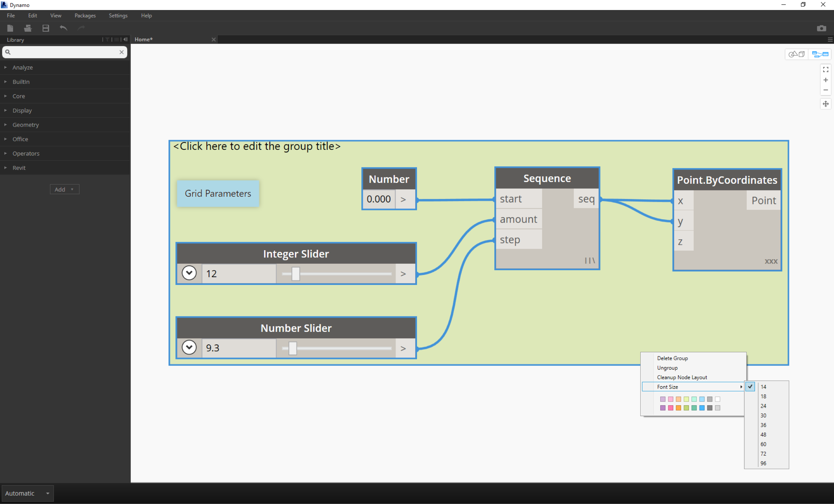Expand the BuiltIn library category
Screen dimensions: 834x504
65,81
